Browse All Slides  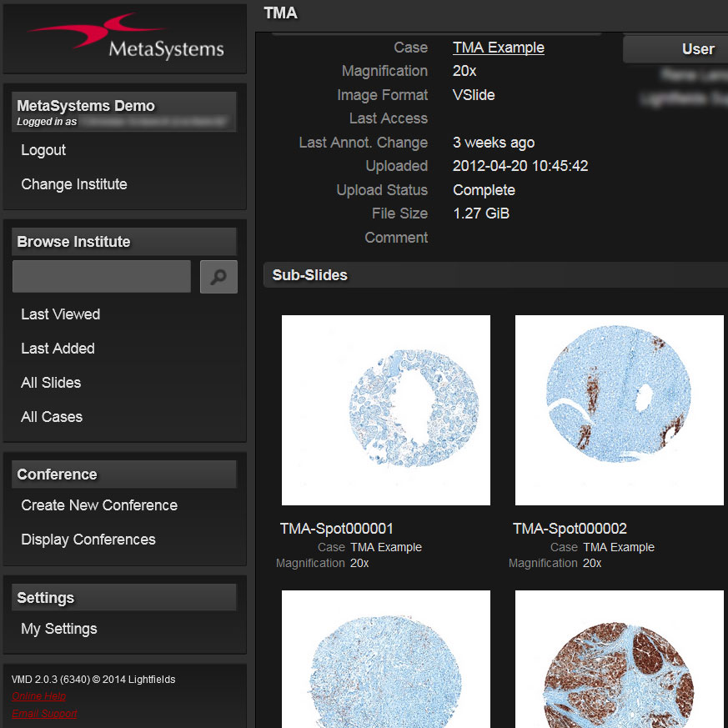[51, 383]
